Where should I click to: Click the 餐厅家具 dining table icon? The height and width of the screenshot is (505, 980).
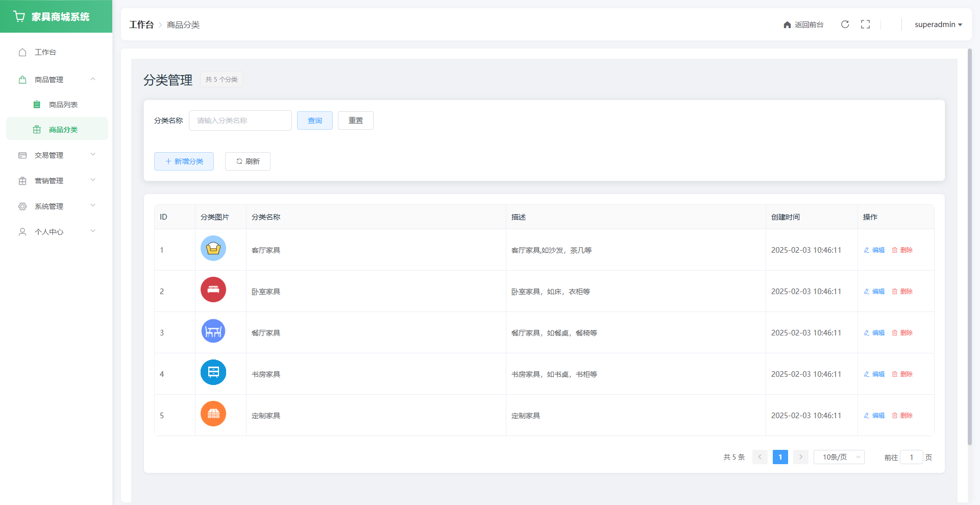[213, 331]
